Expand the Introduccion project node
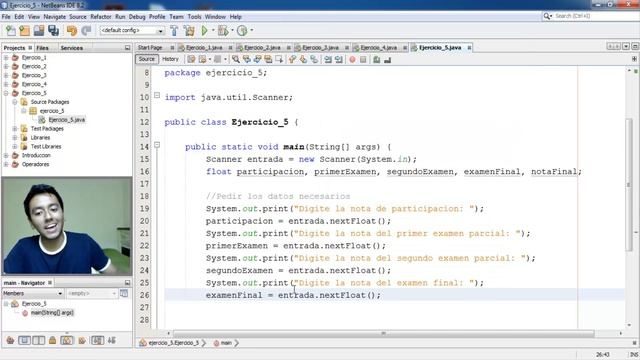 tap(6, 156)
